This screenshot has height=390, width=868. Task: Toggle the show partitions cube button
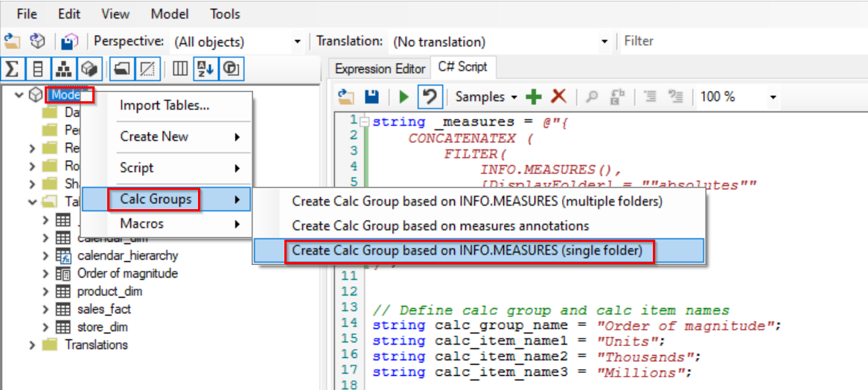(x=89, y=68)
